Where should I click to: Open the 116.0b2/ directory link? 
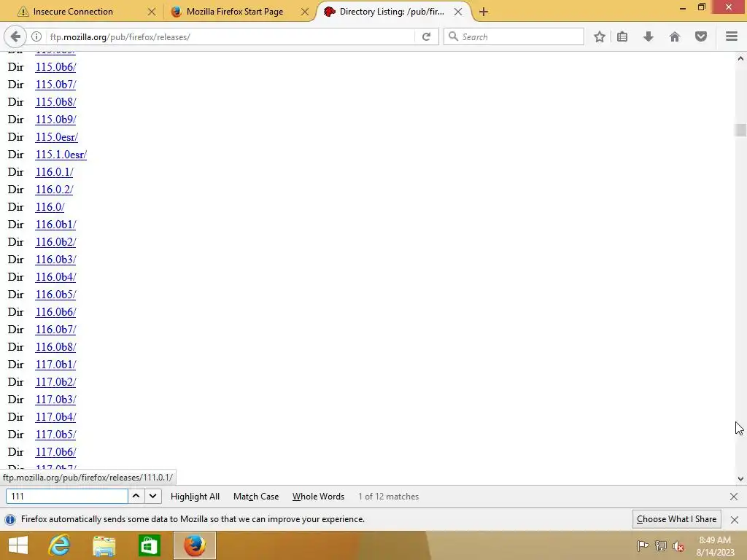[55, 242]
